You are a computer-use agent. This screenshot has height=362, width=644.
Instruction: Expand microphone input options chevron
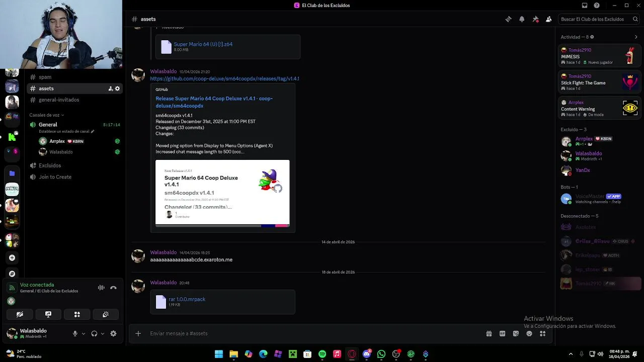84,333
